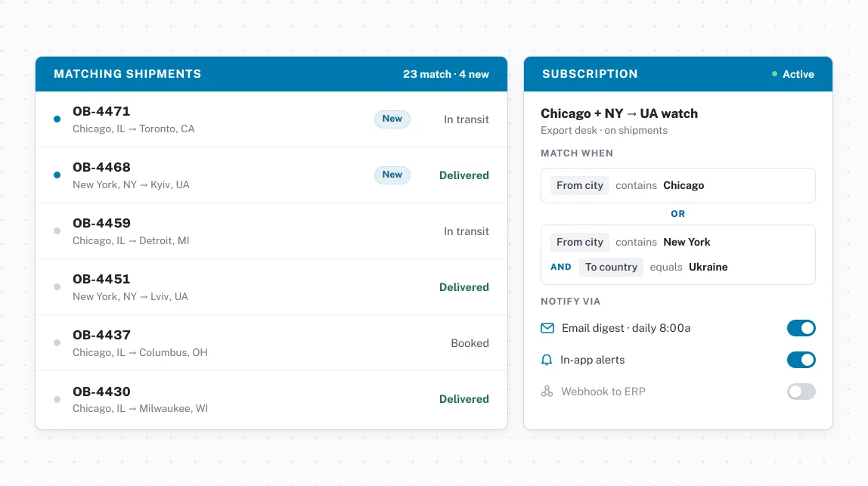Screen dimensions: 868x486
Task: Click the Webhook to ERP icon
Action: [x=547, y=392]
